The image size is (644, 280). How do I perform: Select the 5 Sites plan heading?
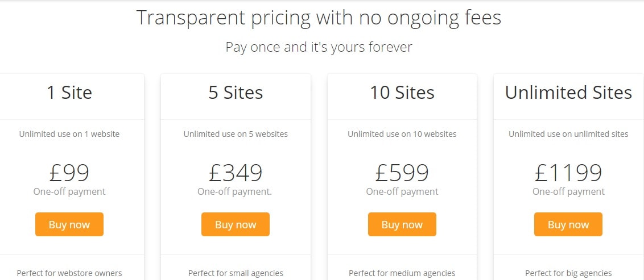coord(236,93)
